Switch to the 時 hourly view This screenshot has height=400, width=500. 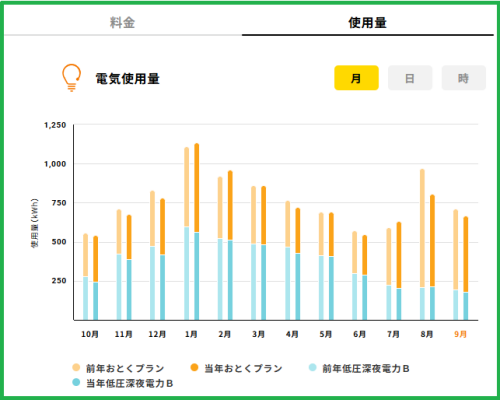464,78
